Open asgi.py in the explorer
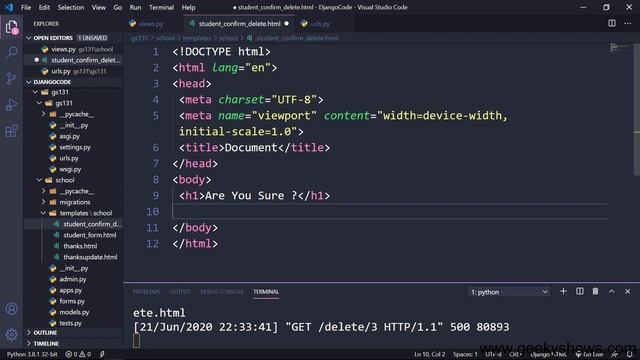 tap(69, 136)
